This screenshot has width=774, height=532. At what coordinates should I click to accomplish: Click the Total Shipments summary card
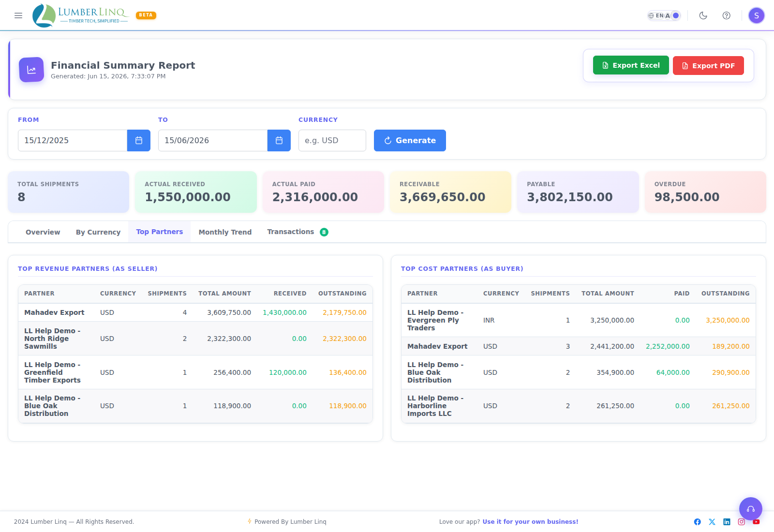[x=69, y=192]
